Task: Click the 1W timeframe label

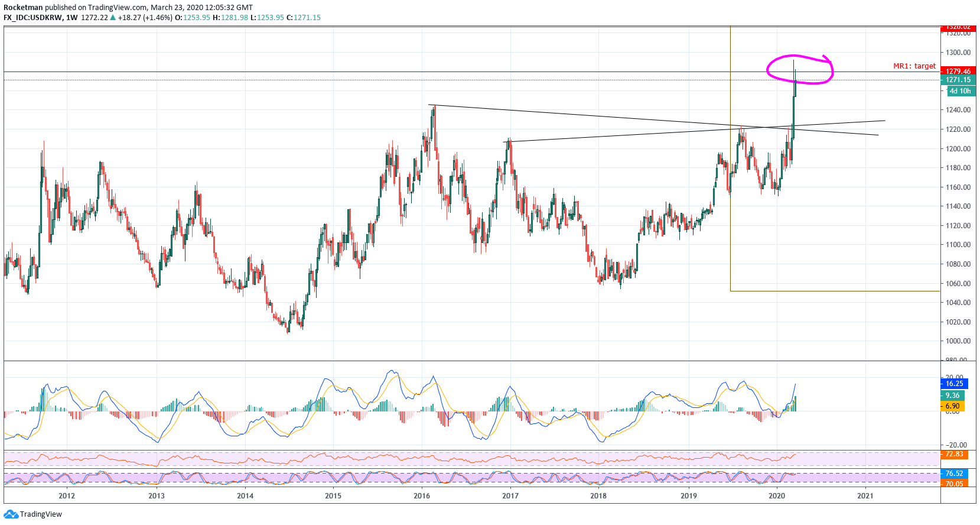Action: pyautogui.click(x=72, y=18)
